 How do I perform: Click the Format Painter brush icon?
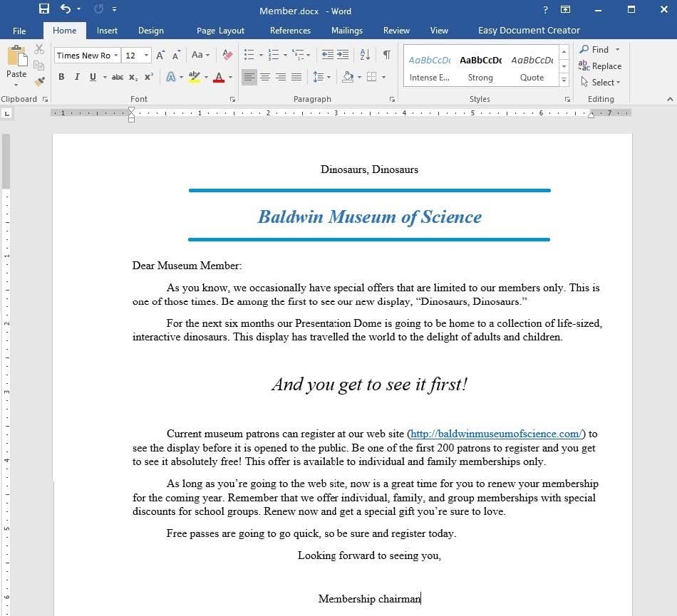point(39,81)
